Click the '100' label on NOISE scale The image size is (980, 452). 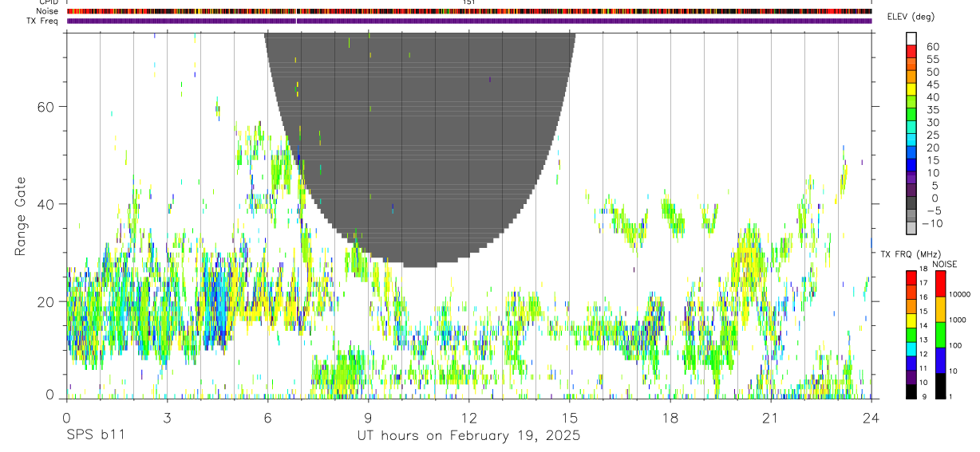[x=954, y=345]
